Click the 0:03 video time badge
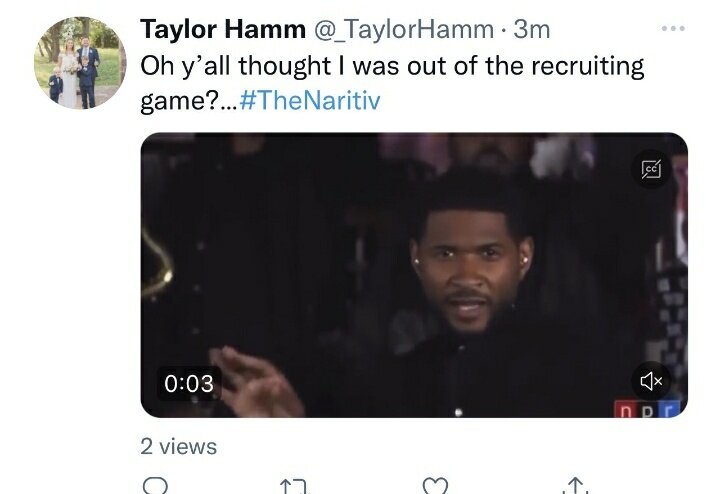 pyautogui.click(x=189, y=383)
